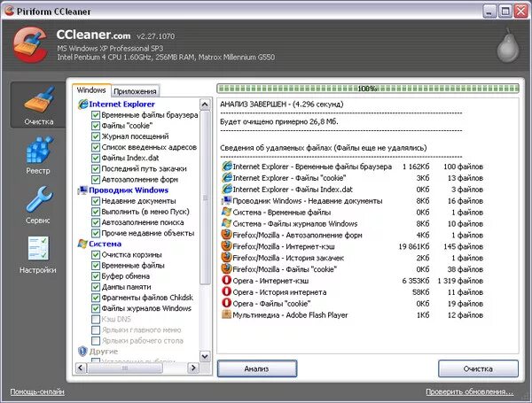
Task: Select "1 319 файлов" Opera cache count
Action: 460,281
